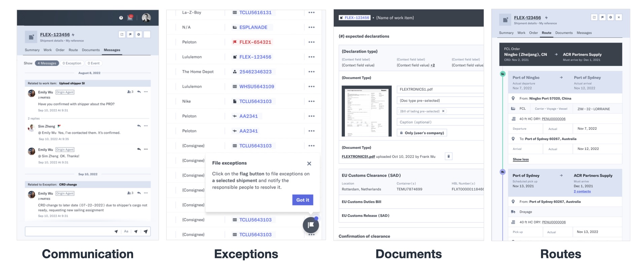Screen dimensions: 644x267
Task: Open more options for La-Z-Boy row
Action: click(x=312, y=12)
